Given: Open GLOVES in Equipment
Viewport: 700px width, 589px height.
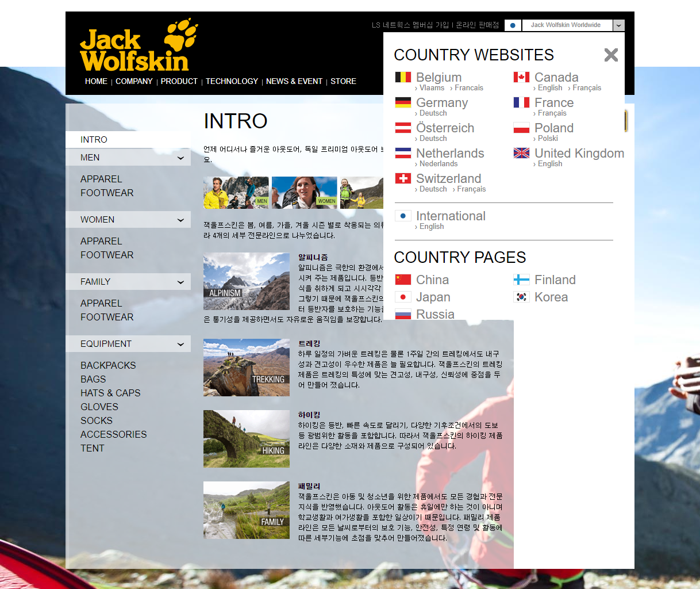Looking at the screenshot, I should coord(99,407).
